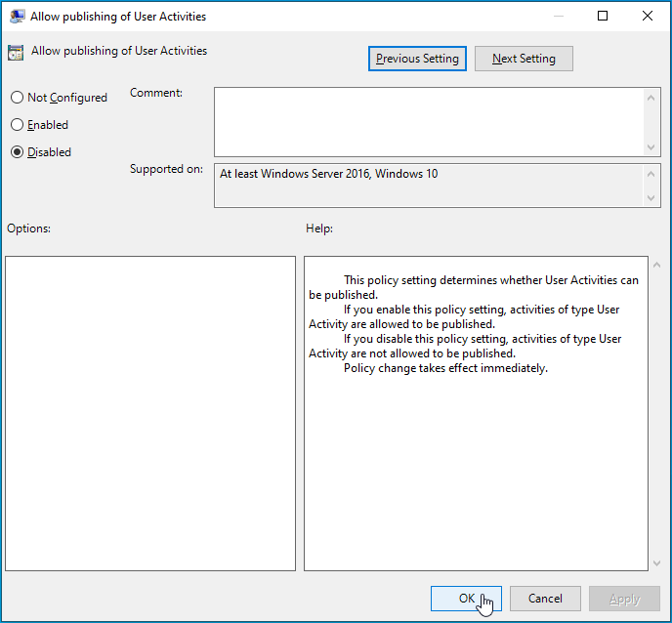
Task: Go to the Previous Setting
Action: pyautogui.click(x=417, y=59)
